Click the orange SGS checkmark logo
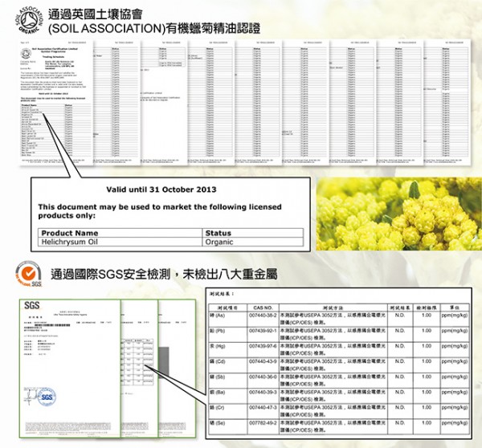This screenshot has height=448, width=482. point(29,274)
